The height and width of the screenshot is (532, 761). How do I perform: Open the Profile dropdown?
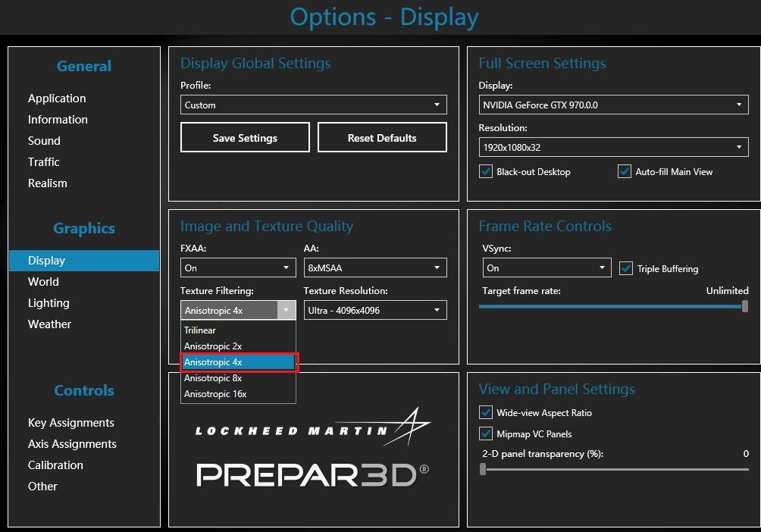pos(313,105)
